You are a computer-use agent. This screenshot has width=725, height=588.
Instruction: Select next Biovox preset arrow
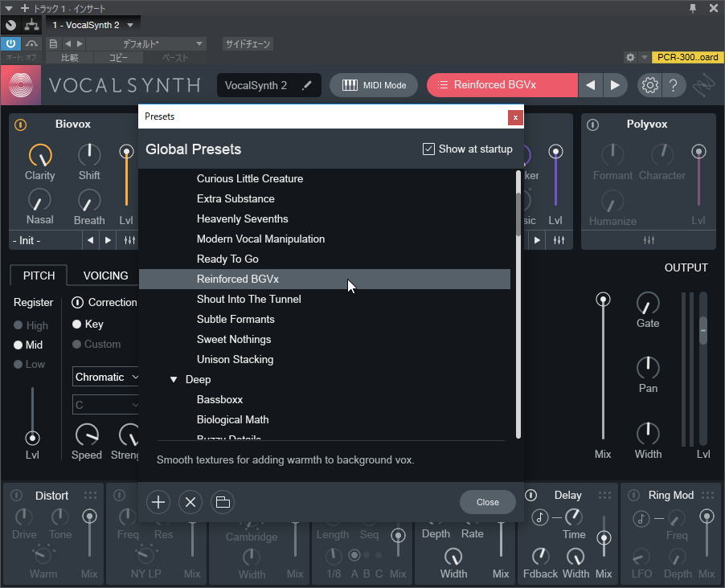[108, 240]
